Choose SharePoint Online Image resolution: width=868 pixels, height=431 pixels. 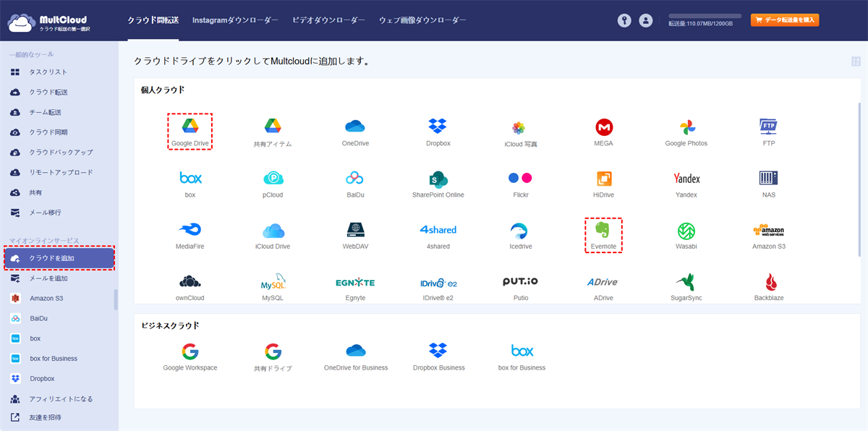(x=438, y=184)
